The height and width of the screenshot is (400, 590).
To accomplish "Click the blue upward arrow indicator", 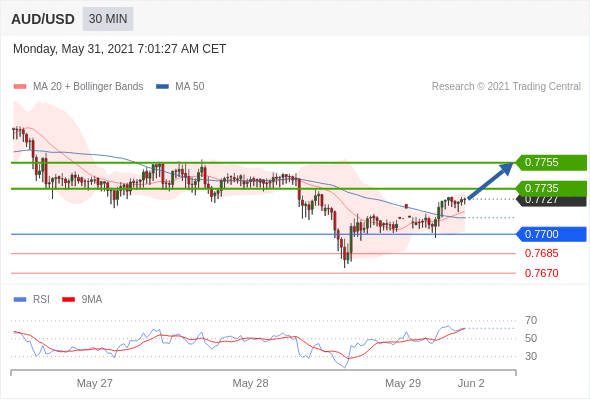I will coord(491,181).
